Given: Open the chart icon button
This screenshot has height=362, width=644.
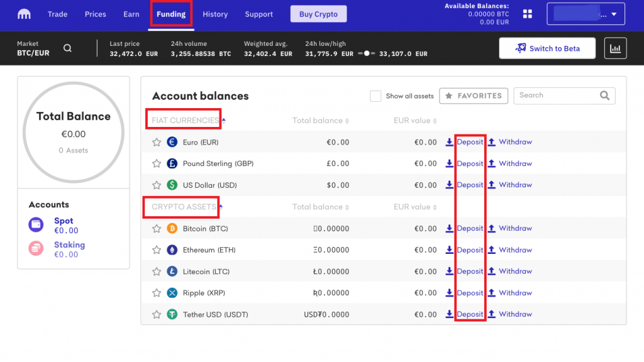Looking at the screenshot, I should 615,48.
